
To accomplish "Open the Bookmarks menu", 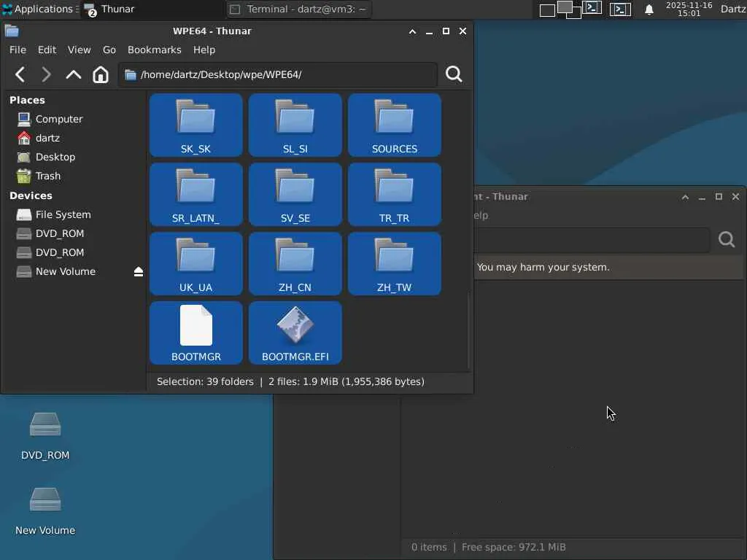I will [154, 50].
